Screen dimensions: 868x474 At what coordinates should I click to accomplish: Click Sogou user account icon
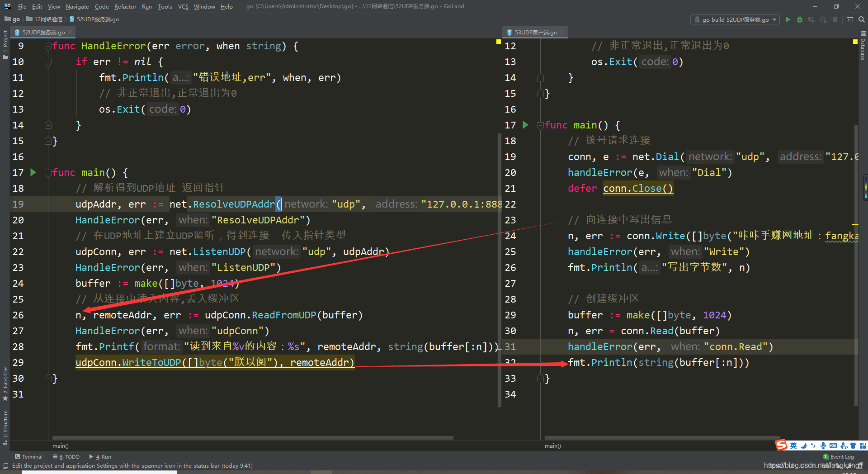click(x=844, y=446)
